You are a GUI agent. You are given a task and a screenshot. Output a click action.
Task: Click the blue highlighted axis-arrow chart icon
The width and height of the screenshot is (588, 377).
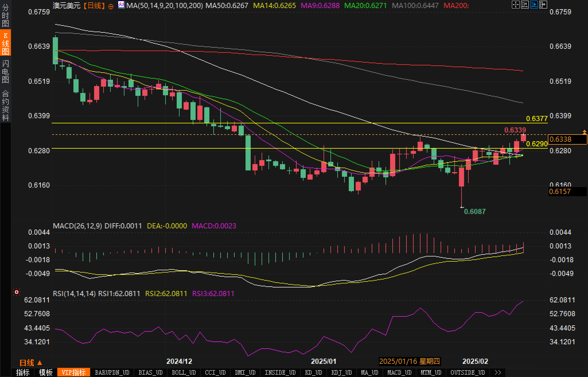point(534,5)
